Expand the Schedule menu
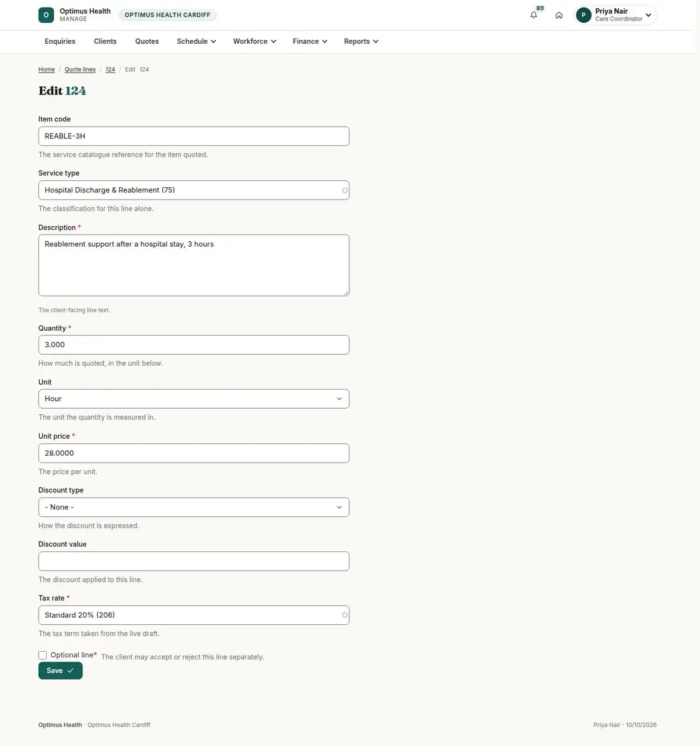700x745 pixels. coord(197,41)
